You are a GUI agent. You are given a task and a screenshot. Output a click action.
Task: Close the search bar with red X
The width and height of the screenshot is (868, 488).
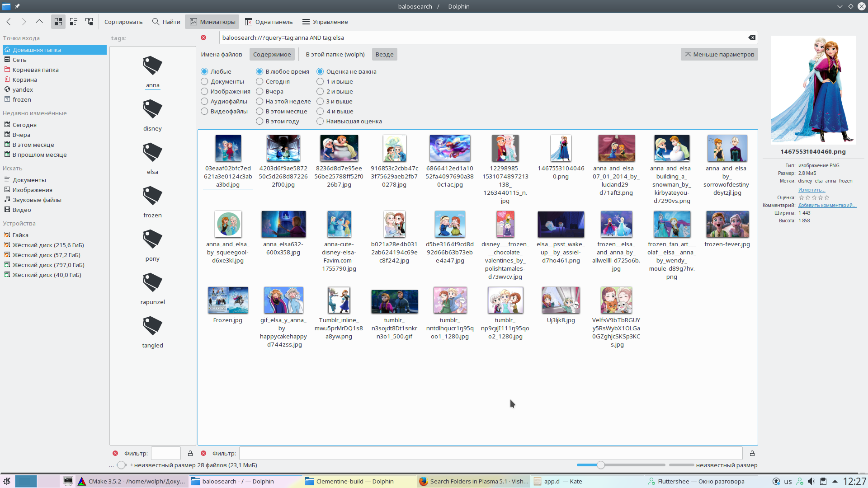203,38
